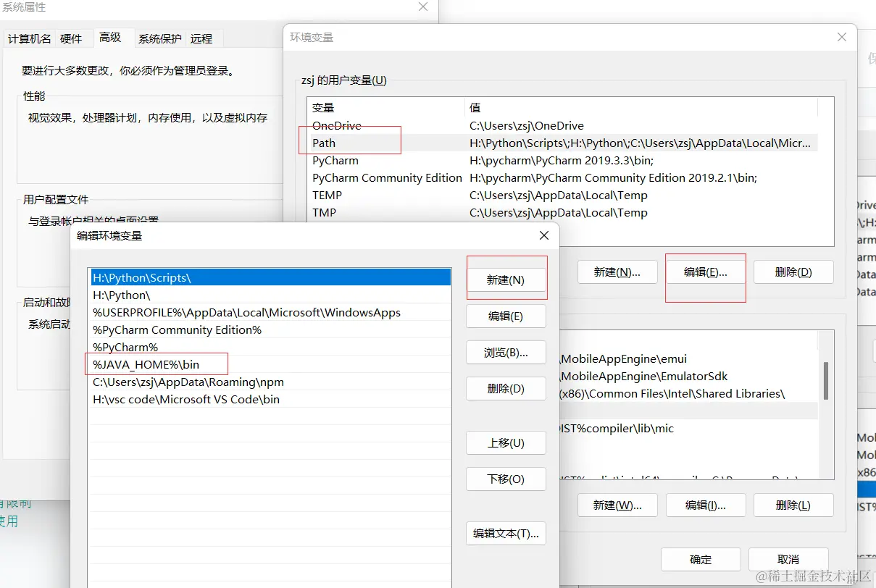Click the 下移(O) move down button
Image resolution: width=876 pixels, height=588 pixels.
(506, 479)
